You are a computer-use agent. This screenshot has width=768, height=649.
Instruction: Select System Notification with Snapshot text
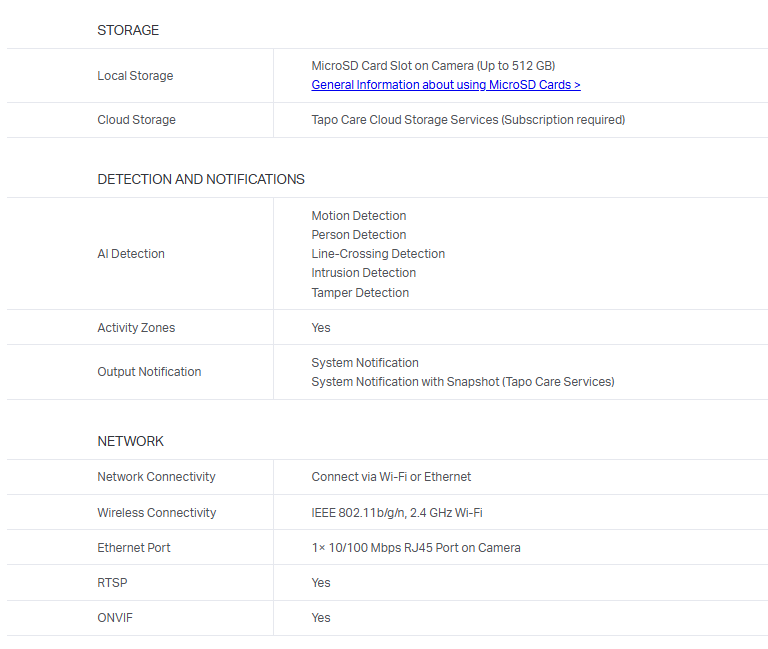point(462,382)
